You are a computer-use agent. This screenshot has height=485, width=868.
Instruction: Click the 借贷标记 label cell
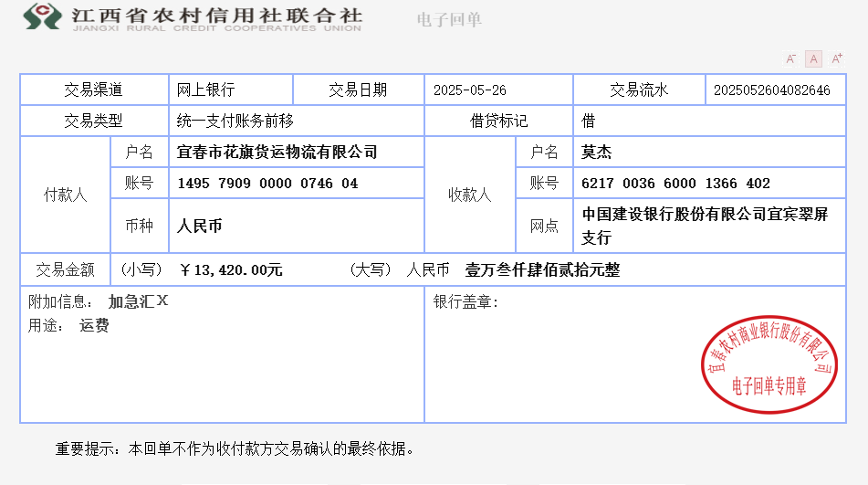coord(498,121)
